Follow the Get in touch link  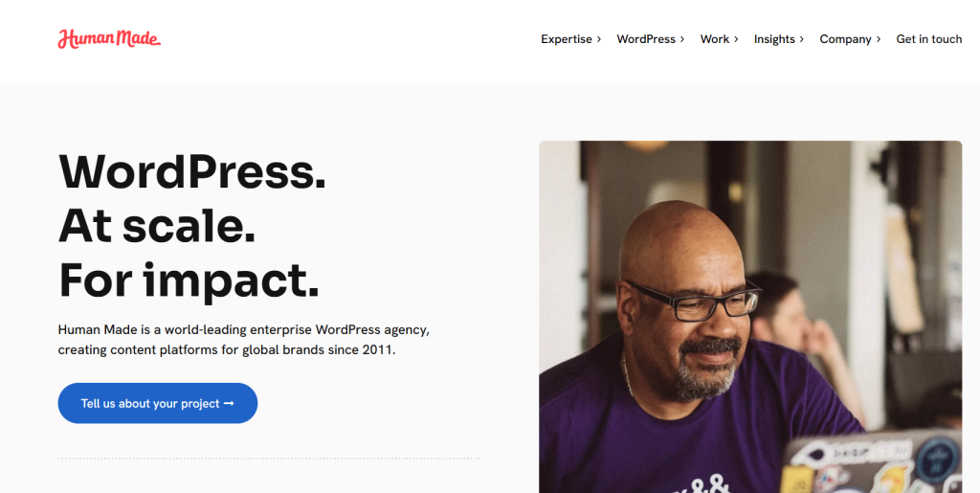click(928, 38)
